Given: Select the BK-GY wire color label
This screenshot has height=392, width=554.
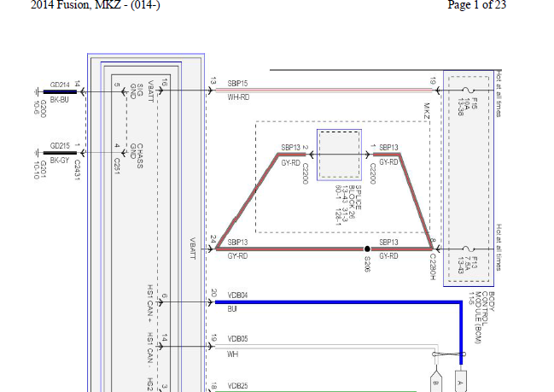Looking at the screenshot, I should pyautogui.click(x=60, y=160).
